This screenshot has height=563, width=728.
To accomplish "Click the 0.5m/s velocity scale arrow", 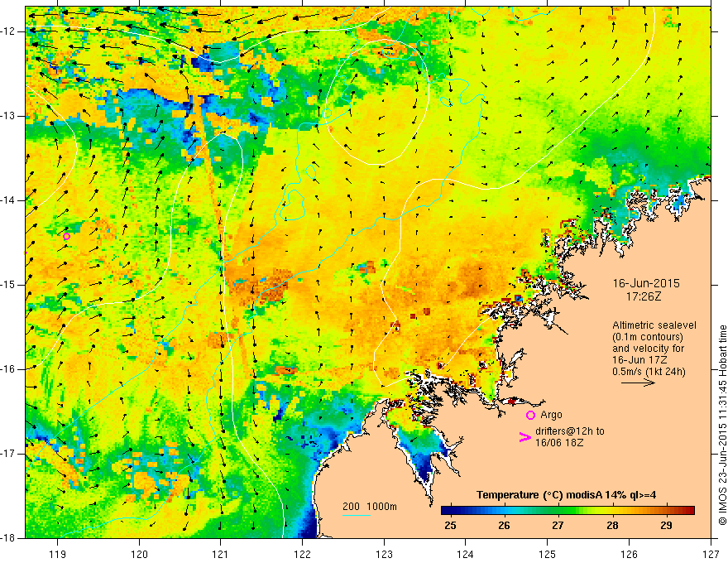I will point(638,383).
